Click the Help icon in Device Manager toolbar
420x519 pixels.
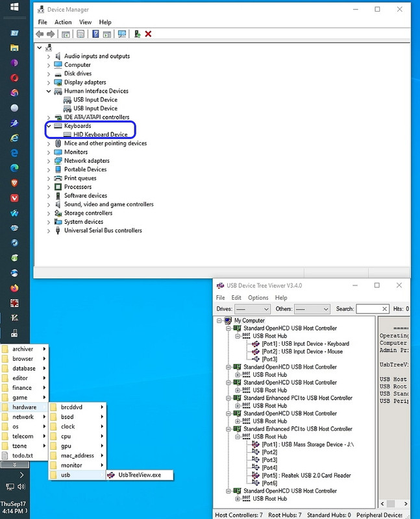95,34
